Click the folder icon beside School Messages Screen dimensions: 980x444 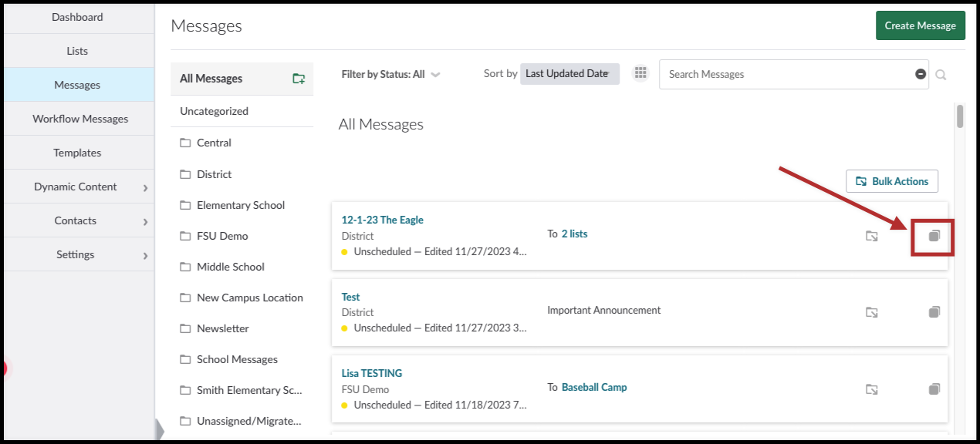click(185, 359)
